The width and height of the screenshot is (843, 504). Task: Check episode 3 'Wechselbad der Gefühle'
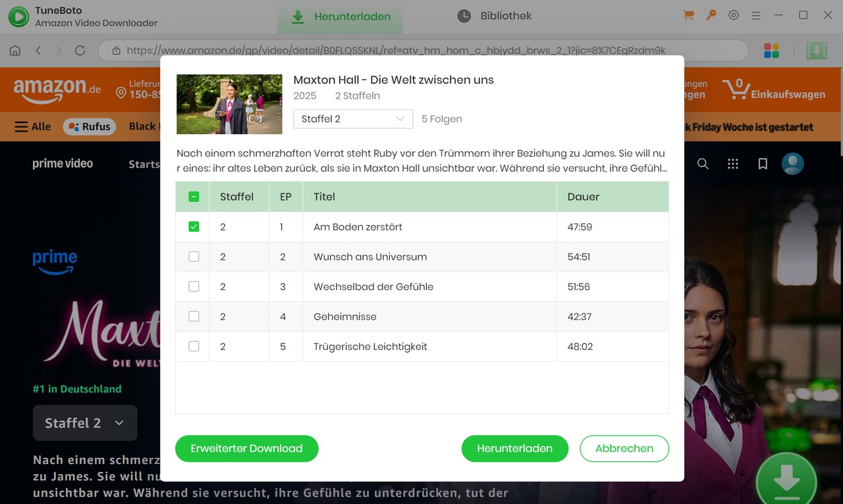[x=192, y=286]
